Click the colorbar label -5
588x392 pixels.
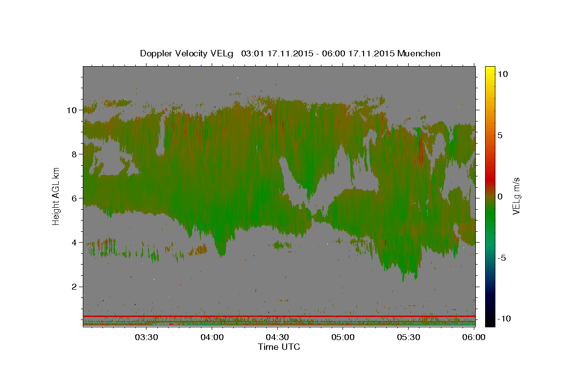tap(502, 258)
